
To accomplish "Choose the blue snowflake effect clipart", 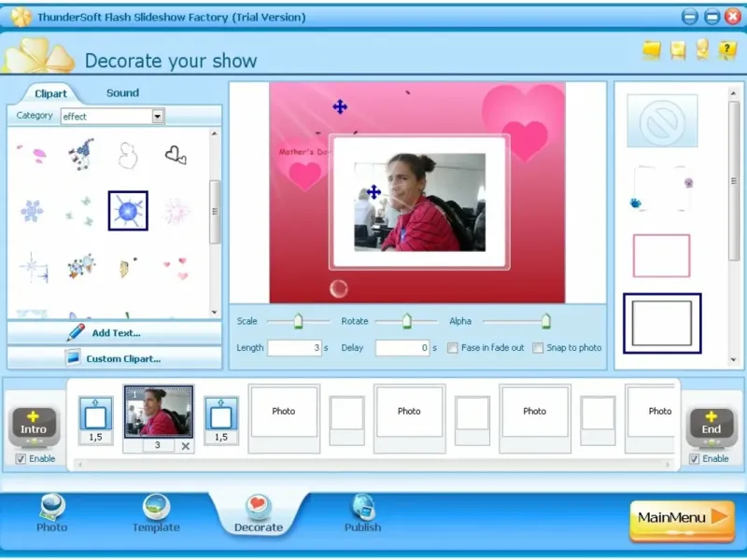I will coord(32,211).
